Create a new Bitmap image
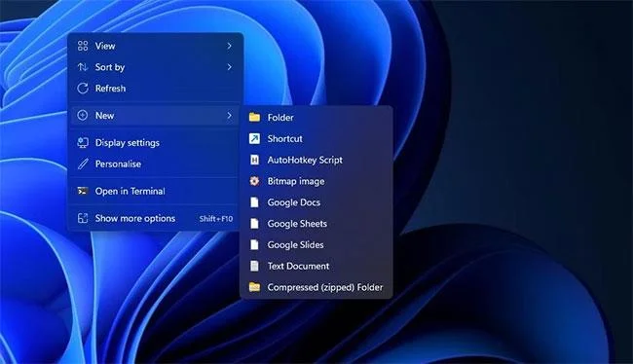This screenshot has width=633, height=364. tap(316, 181)
